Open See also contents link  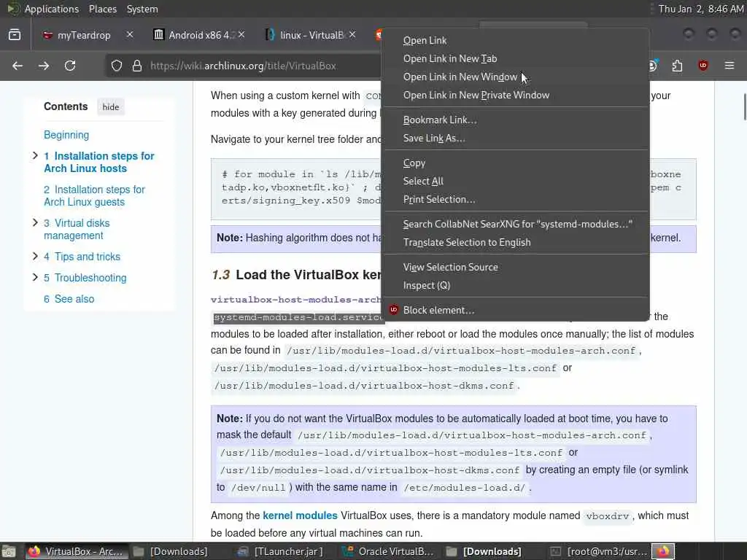coord(69,298)
